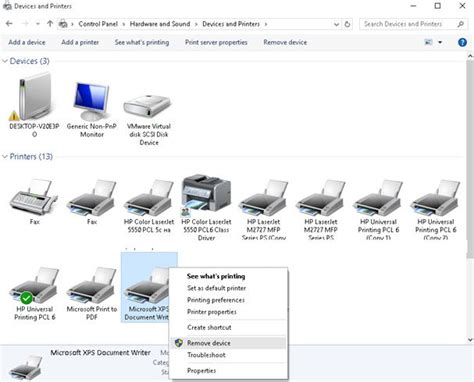The width and height of the screenshot is (474, 382).
Task: Refresh the Devices and Printers view
Action: (347, 24)
